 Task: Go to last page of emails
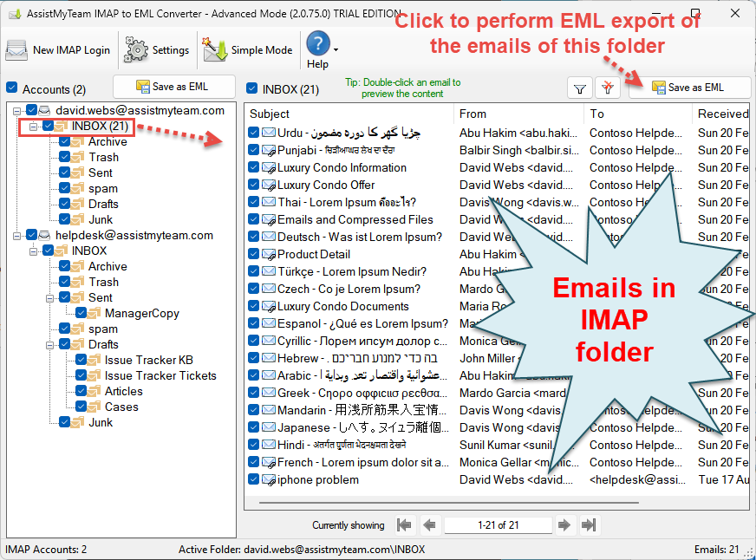coord(589,524)
